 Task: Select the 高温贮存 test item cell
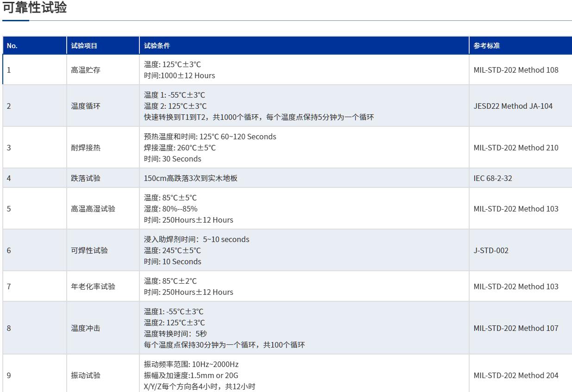(x=85, y=70)
